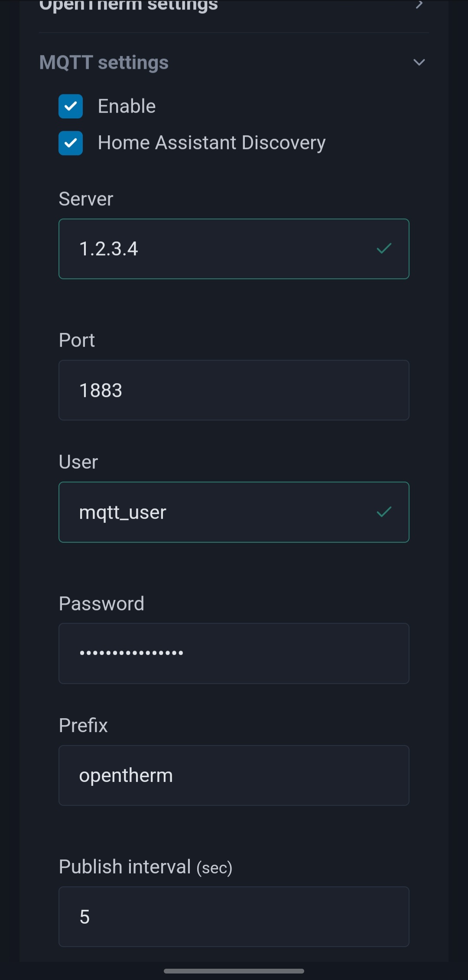Click the chevron next to MQTT settings
This screenshot has height=980, width=468.
tap(419, 62)
